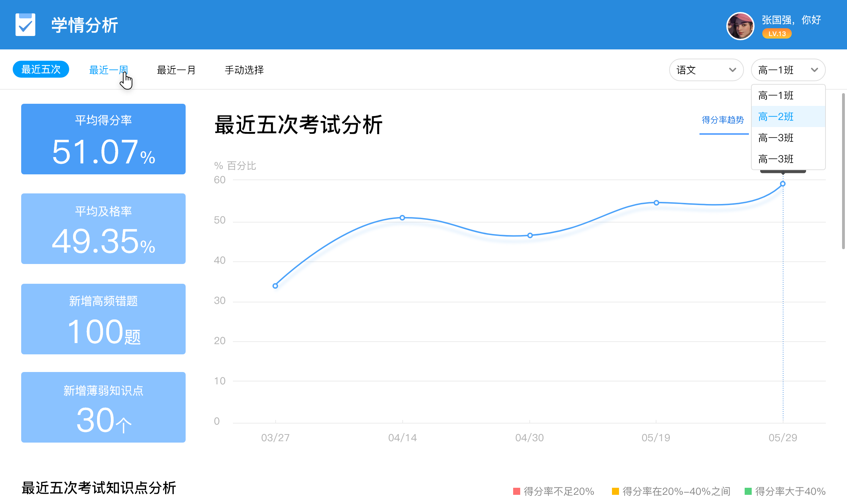
Task: Click the green 得分率大于40% legend square
Action: (748, 491)
